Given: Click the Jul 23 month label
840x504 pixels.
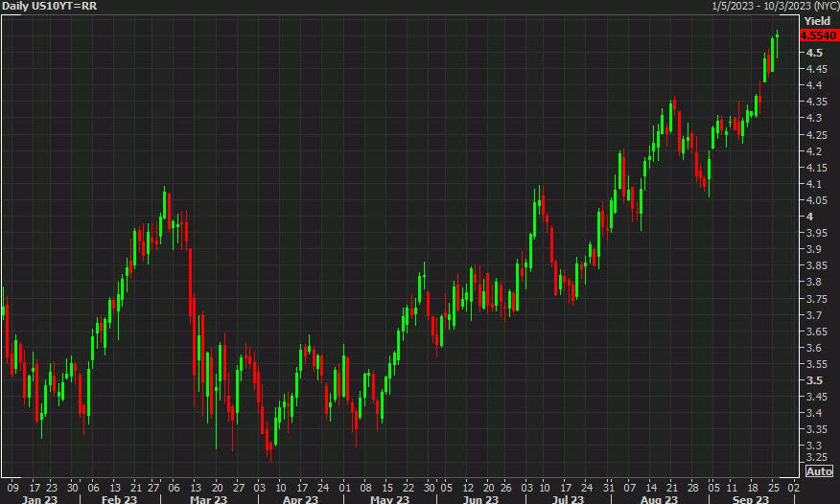Looking at the screenshot, I should pyautogui.click(x=569, y=499).
